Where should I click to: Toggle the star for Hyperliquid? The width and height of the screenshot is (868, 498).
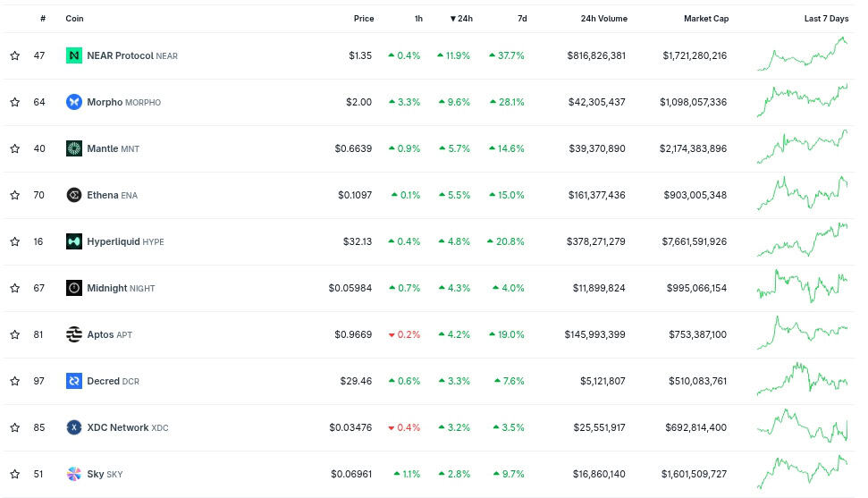[15, 241]
